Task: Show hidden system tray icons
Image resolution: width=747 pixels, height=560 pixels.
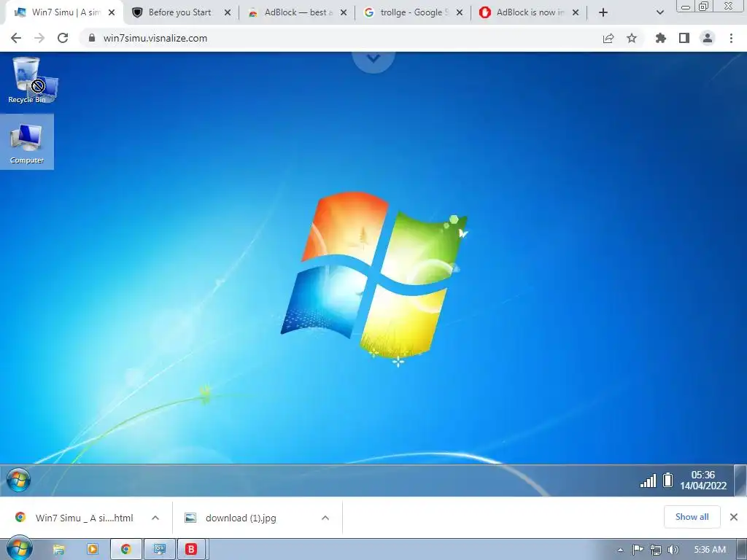Action: click(620, 550)
